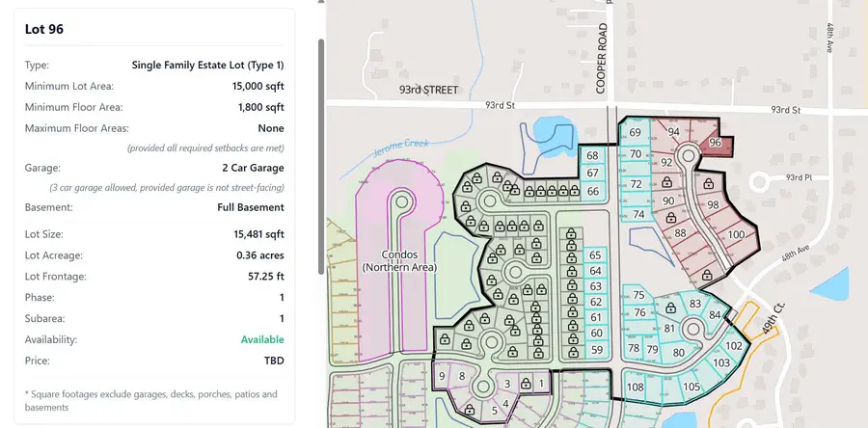This screenshot has width=868, height=428.
Task: Choose lot 69 near Cooper Road
Action: (x=635, y=132)
